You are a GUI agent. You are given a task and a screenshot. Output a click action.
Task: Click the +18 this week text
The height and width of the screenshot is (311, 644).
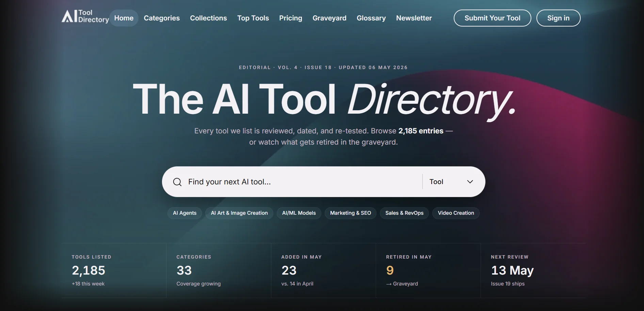click(x=88, y=284)
